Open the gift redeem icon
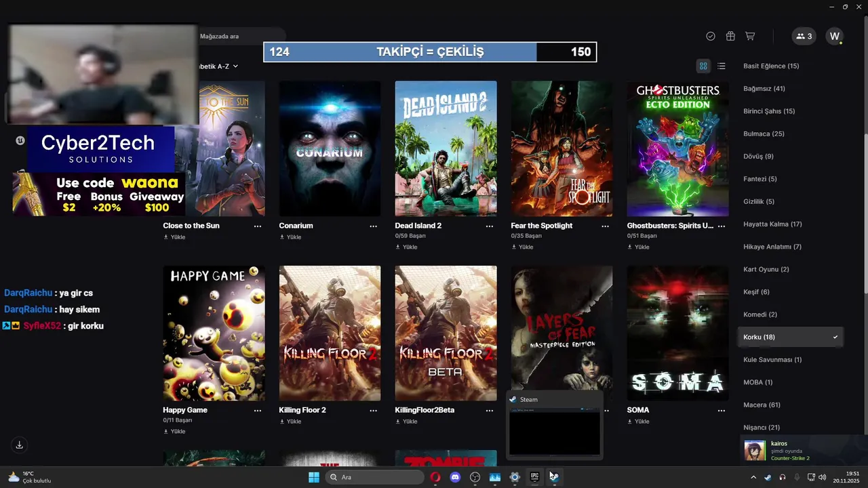868x488 pixels. coord(730,36)
